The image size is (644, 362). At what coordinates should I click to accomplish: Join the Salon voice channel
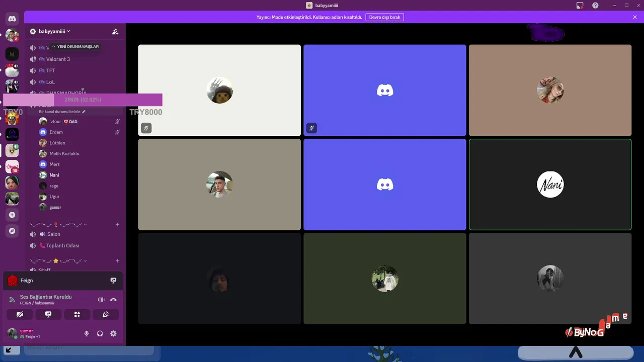pyautogui.click(x=74, y=234)
